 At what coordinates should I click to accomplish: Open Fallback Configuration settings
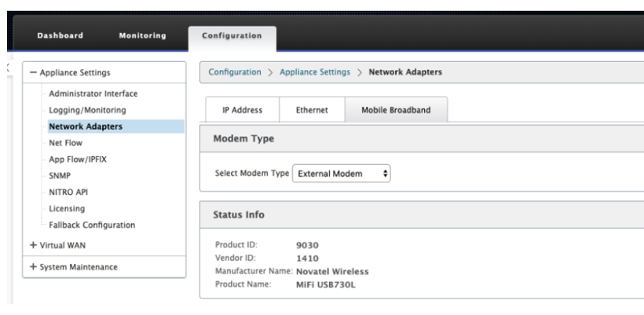click(92, 225)
